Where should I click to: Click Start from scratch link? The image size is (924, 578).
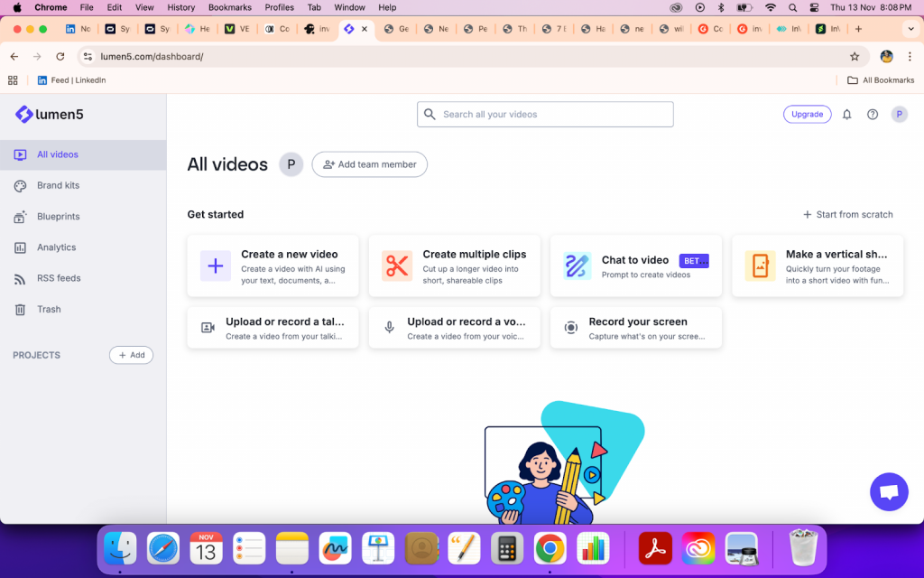tap(847, 215)
